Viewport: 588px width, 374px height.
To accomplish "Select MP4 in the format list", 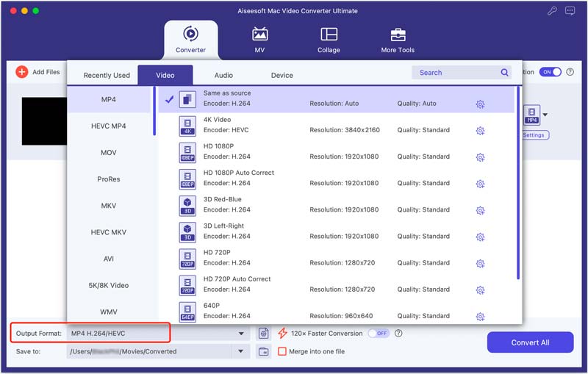I will pyautogui.click(x=109, y=99).
